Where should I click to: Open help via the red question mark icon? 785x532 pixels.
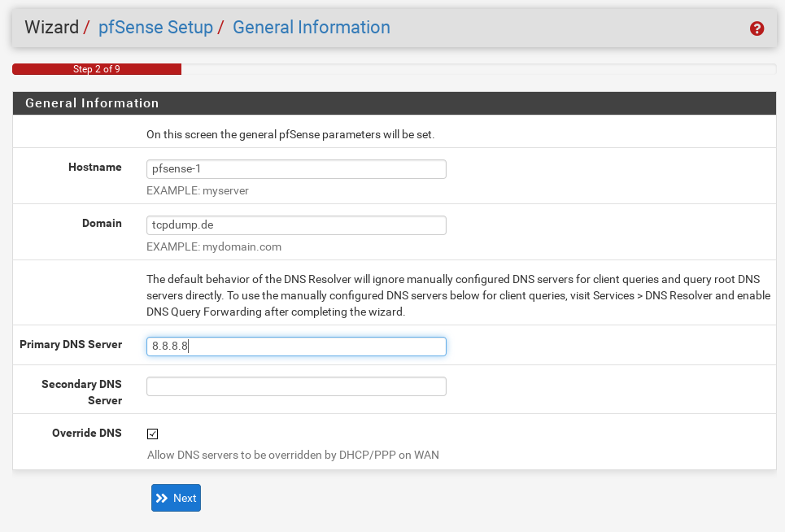tap(757, 28)
